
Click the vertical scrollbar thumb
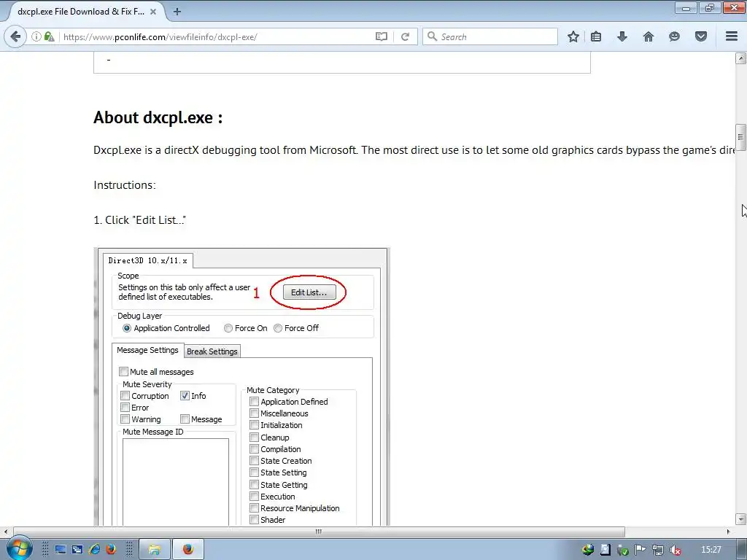[x=740, y=137]
